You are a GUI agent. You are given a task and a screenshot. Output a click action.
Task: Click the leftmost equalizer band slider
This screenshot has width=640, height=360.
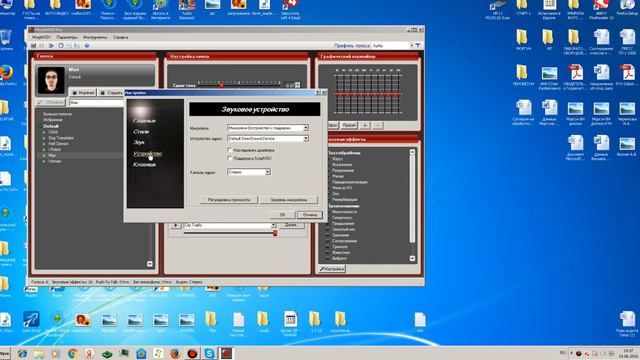337,93
